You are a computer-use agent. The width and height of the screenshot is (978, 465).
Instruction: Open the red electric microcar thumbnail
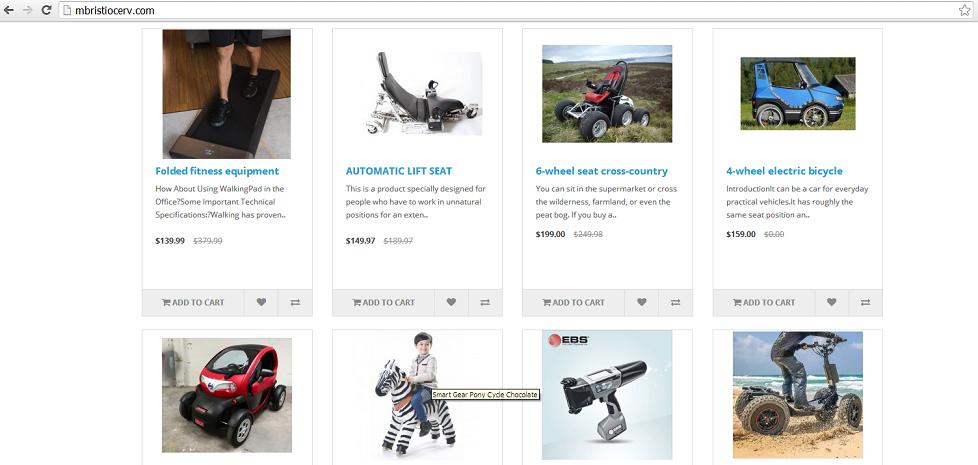pyautogui.click(x=227, y=395)
